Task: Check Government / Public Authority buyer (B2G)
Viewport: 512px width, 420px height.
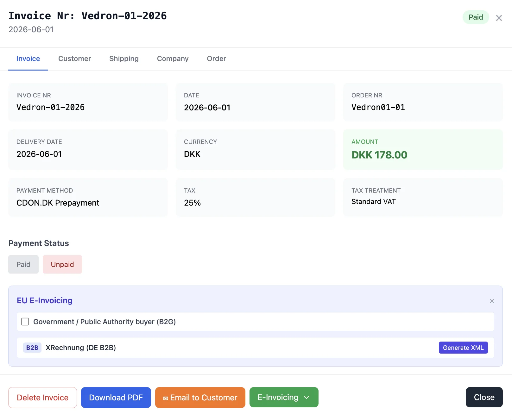Action: tap(25, 322)
